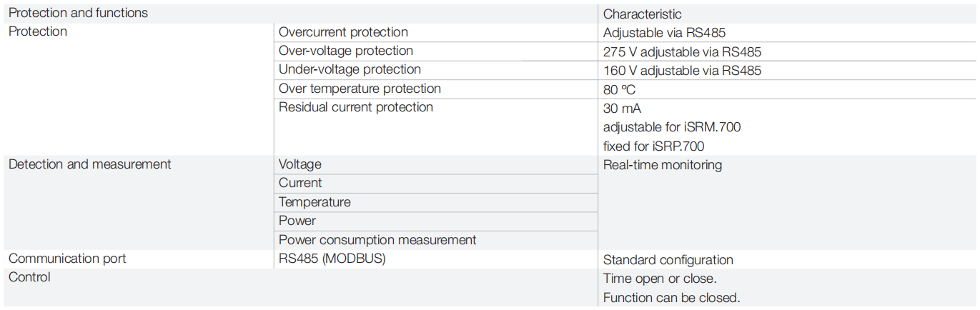
Task: Click the "Standard configuration" value
Action: pyautogui.click(x=668, y=260)
